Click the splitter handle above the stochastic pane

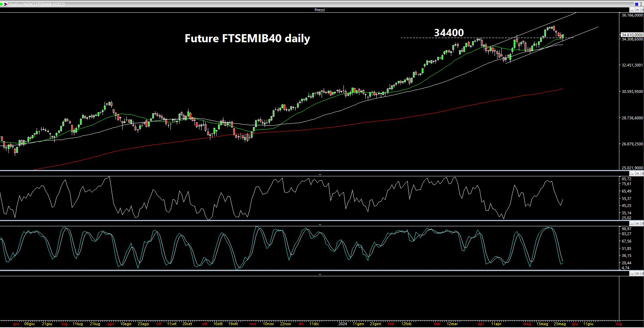coord(320,224)
